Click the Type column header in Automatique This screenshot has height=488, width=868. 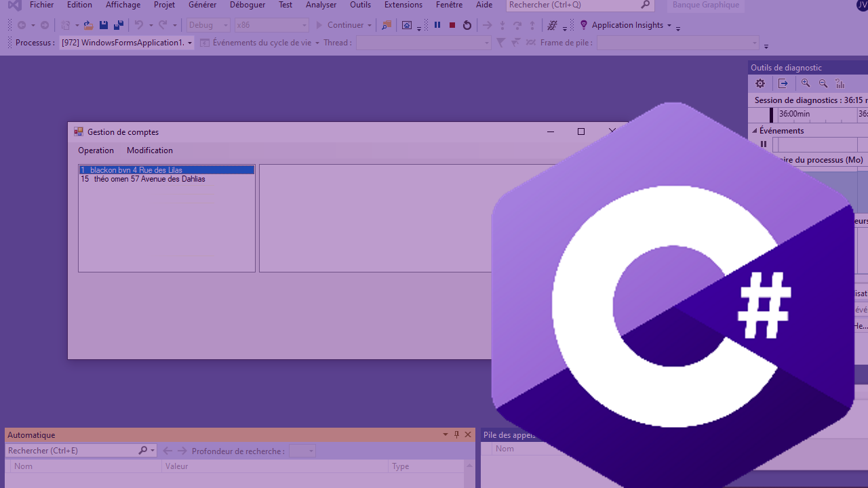click(426, 466)
